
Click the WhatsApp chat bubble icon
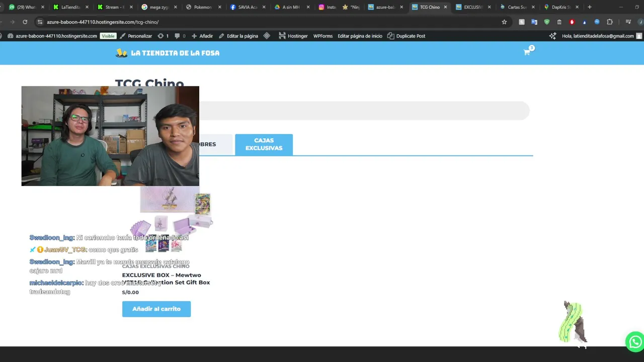coord(635,341)
